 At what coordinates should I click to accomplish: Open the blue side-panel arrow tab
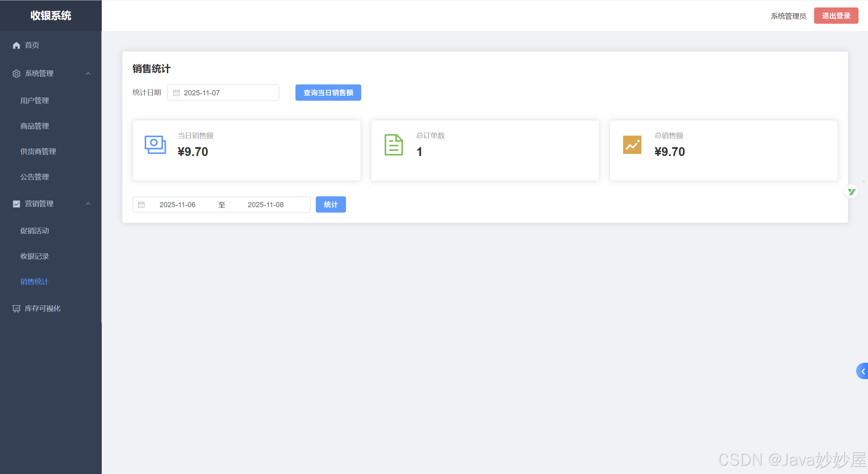[863, 371]
